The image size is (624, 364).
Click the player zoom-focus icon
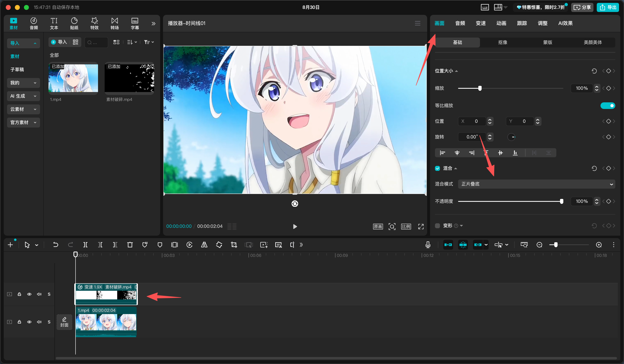tap(392, 226)
